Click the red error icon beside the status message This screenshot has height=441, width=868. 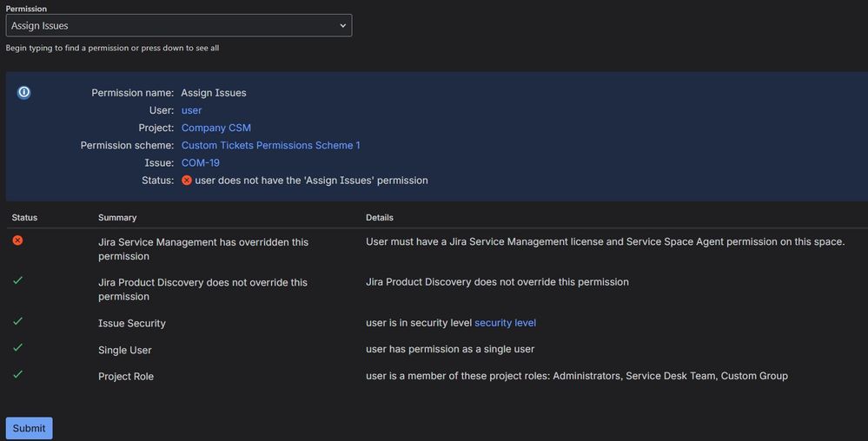pyautogui.click(x=187, y=181)
